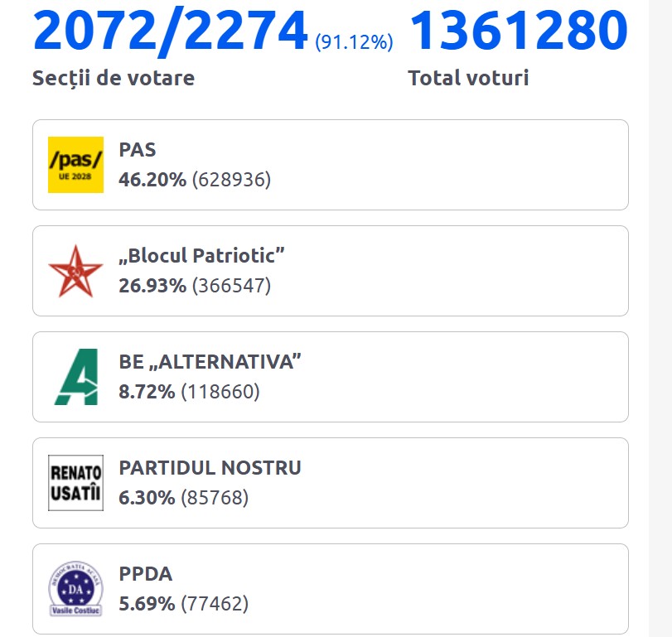Click the Total voturi label
This screenshot has height=637, width=672.
(468, 79)
